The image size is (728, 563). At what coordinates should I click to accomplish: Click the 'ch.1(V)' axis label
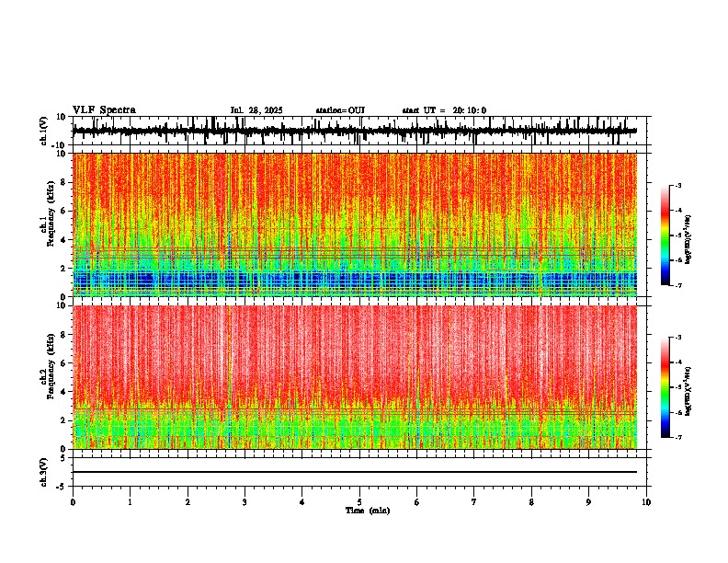click(44, 131)
